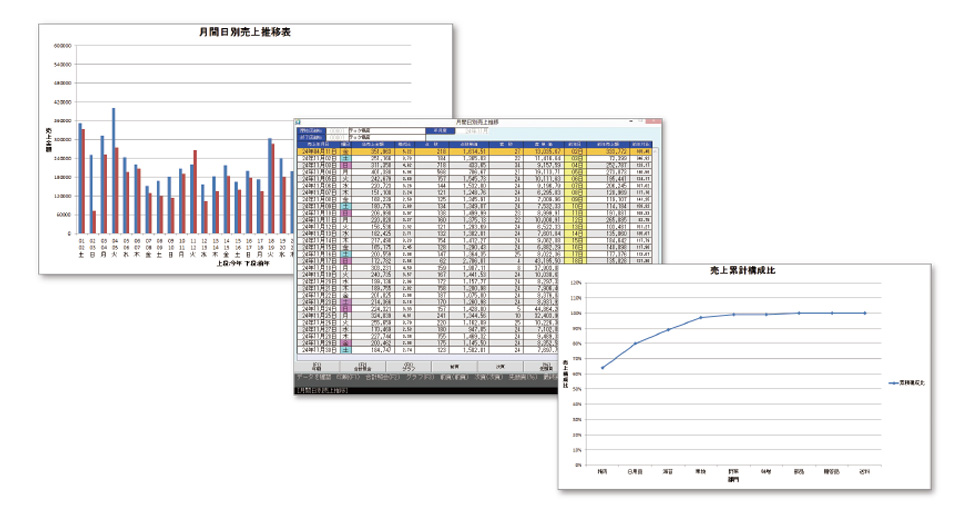Click the second bottom function button 合計照会

366,367
